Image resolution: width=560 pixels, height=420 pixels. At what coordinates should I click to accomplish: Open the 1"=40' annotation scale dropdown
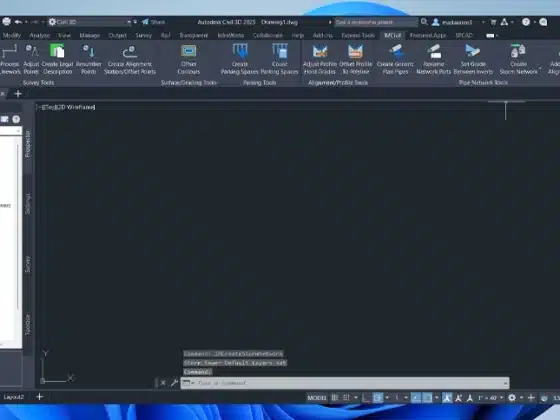coord(491,398)
